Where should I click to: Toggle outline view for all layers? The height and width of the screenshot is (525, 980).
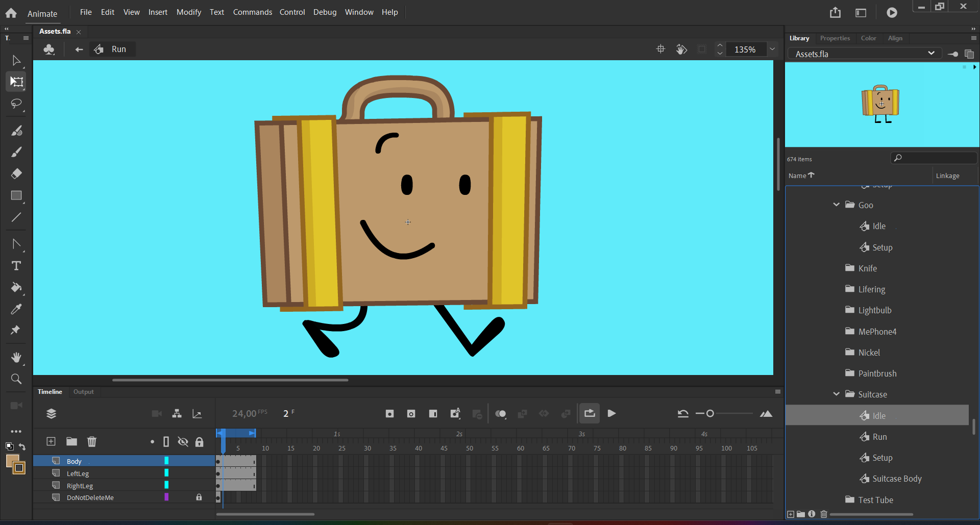pyautogui.click(x=166, y=442)
